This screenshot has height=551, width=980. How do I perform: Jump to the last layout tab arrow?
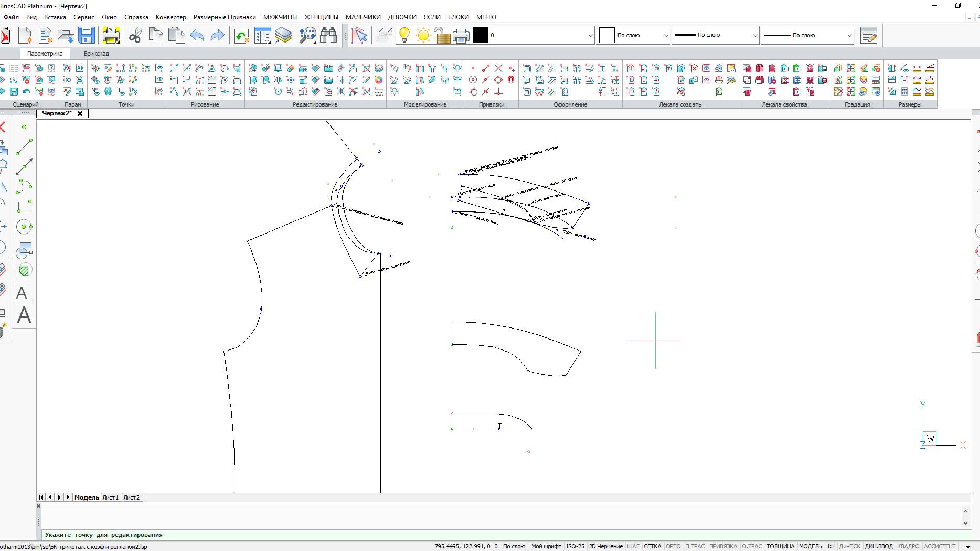[68, 497]
